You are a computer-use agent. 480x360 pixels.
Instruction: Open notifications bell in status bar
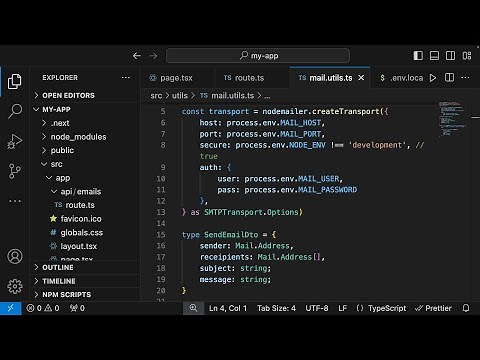(x=466, y=308)
